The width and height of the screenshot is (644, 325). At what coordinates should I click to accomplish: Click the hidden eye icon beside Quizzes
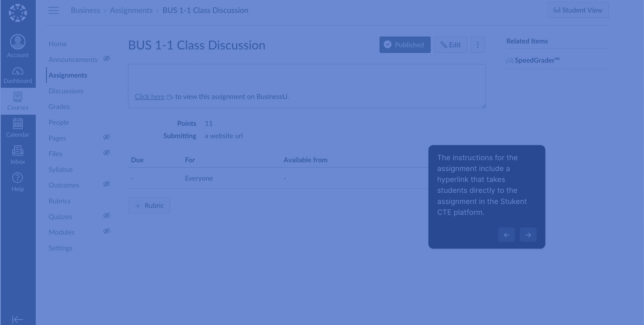[107, 215]
